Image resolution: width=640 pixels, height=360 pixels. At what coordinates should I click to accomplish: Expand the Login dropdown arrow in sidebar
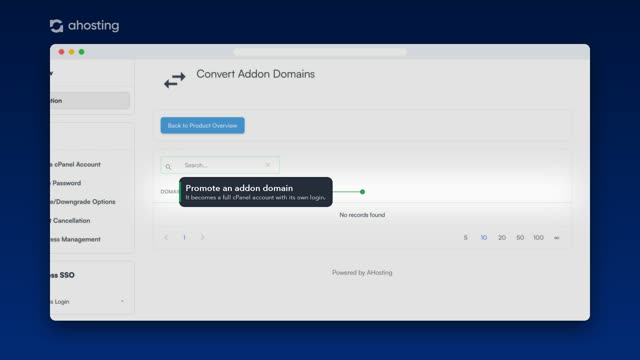point(122,301)
